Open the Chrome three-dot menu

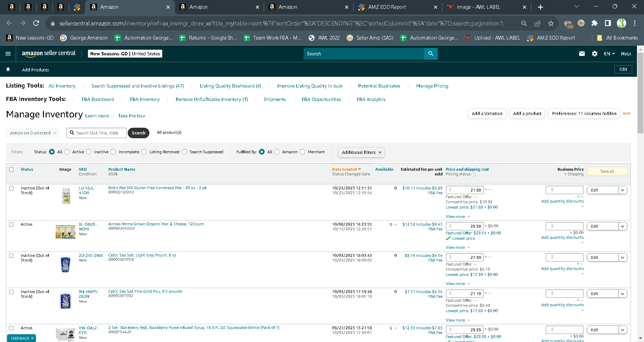(635, 23)
